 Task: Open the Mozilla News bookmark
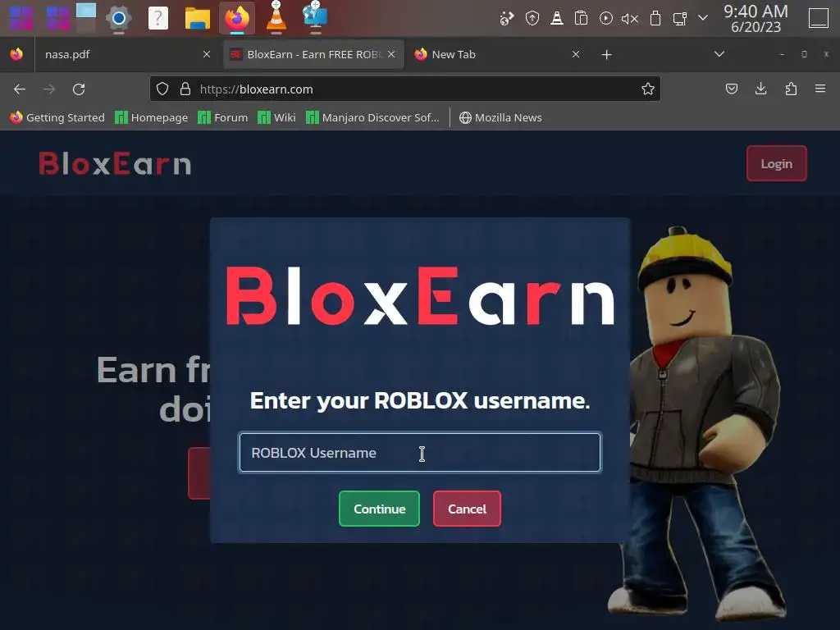coord(500,117)
